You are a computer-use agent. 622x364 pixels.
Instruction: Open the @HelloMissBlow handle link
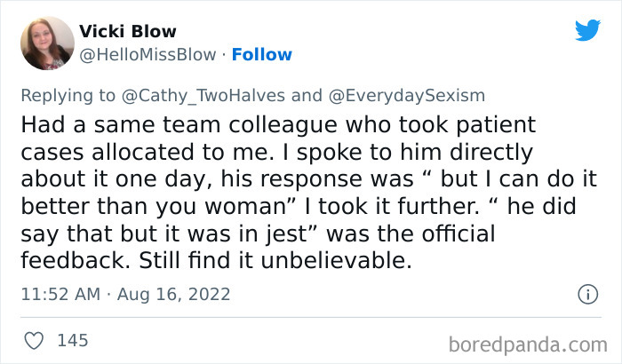pos(148,54)
